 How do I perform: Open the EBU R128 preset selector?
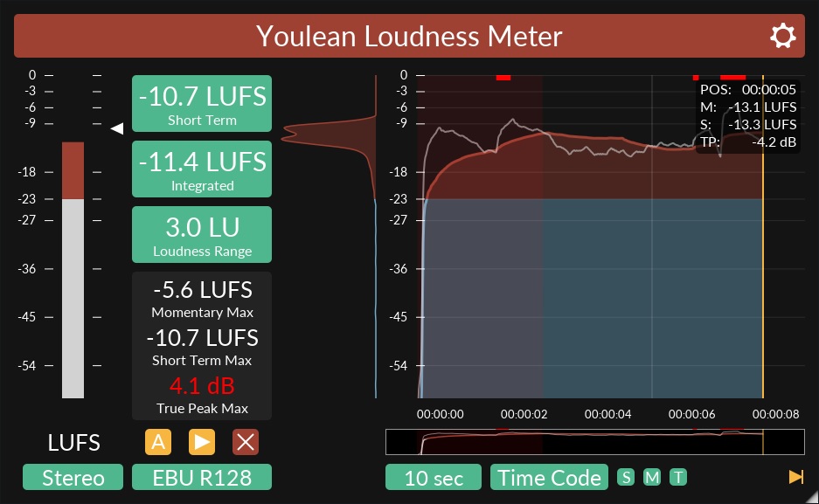coord(201,477)
